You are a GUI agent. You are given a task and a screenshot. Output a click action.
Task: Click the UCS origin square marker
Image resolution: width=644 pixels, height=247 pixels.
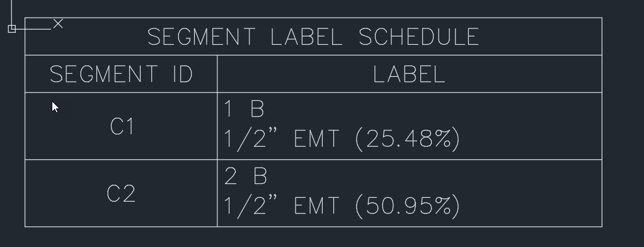click(x=12, y=29)
